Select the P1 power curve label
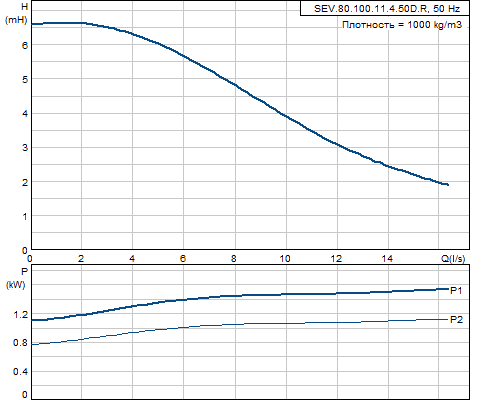Screen dimensions: 500x400 click(456, 291)
